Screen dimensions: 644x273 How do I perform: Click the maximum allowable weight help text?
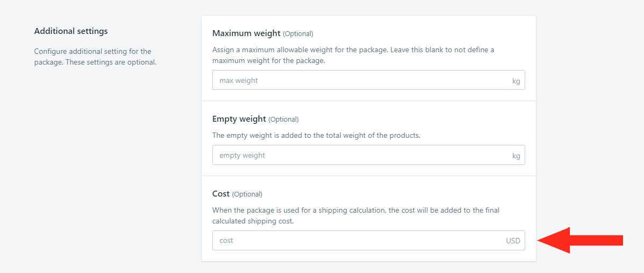tap(353, 55)
